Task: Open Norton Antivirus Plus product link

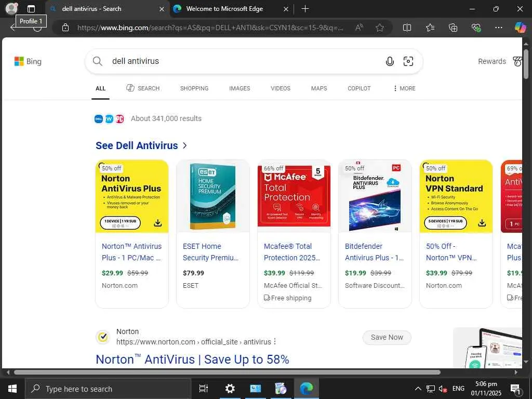Action: [x=131, y=252]
